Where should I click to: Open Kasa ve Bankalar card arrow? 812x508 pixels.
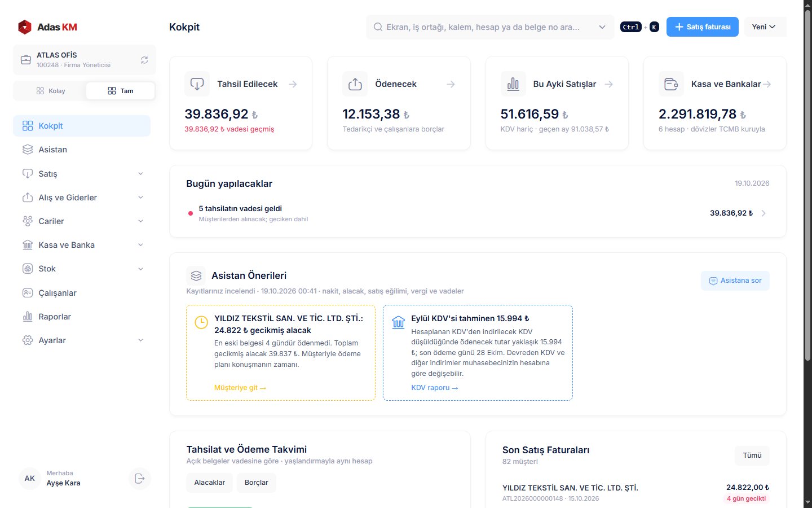767,84
